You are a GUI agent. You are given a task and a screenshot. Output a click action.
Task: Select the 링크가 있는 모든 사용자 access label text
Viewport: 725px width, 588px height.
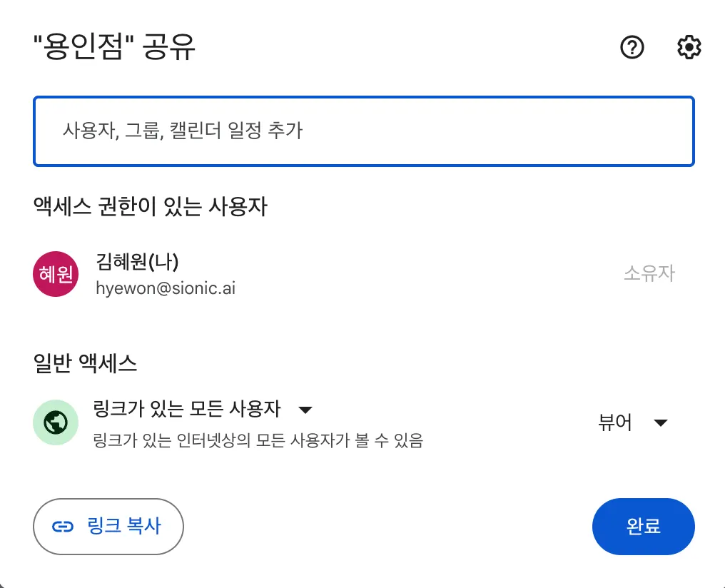point(187,410)
